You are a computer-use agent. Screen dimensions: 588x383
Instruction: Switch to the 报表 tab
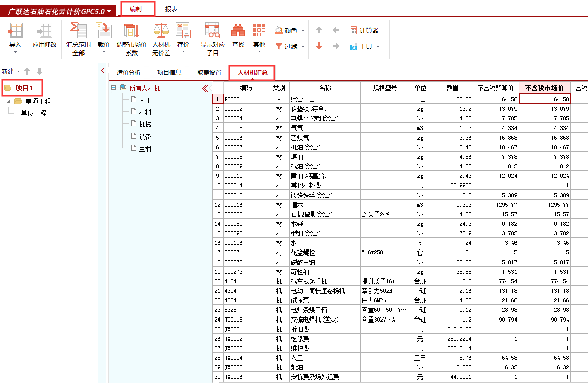coord(170,9)
